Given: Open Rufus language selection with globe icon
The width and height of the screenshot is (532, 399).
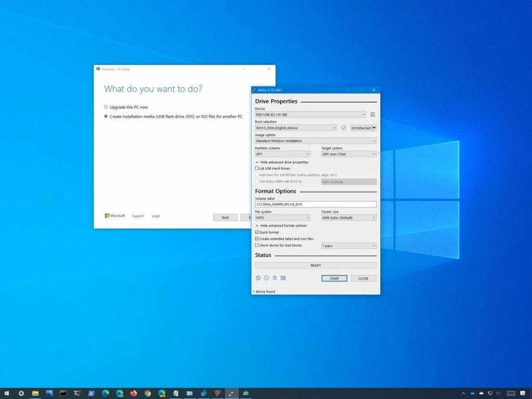Looking at the screenshot, I should [x=258, y=278].
